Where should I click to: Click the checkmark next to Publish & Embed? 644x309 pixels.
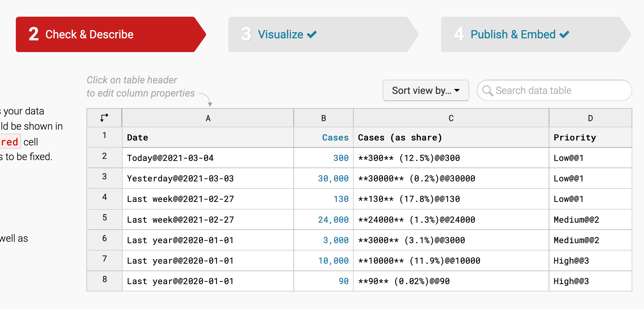point(564,34)
